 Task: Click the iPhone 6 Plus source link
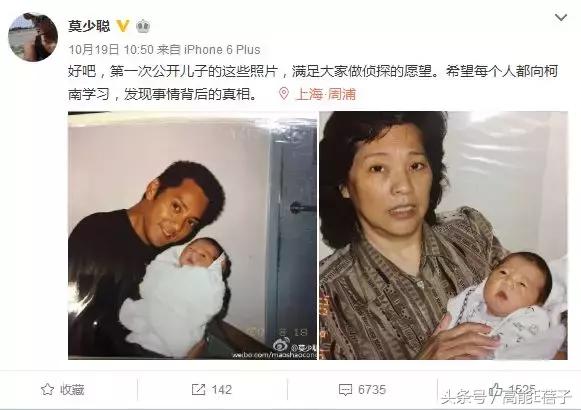[x=222, y=50]
